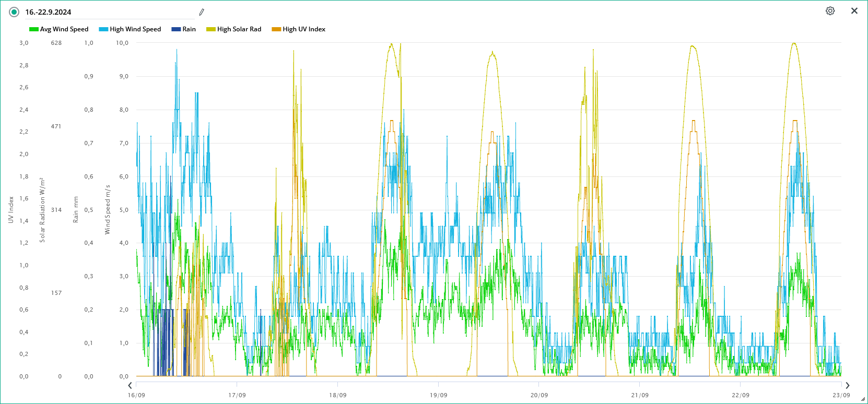Click the resize grip in the bottom-right corner
The width and height of the screenshot is (868, 404).
click(x=862, y=399)
